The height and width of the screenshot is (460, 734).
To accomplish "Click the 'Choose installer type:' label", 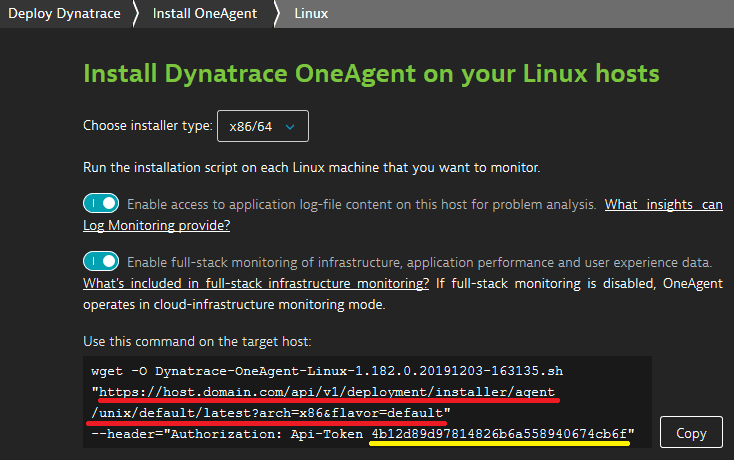I will pos(147,125).
